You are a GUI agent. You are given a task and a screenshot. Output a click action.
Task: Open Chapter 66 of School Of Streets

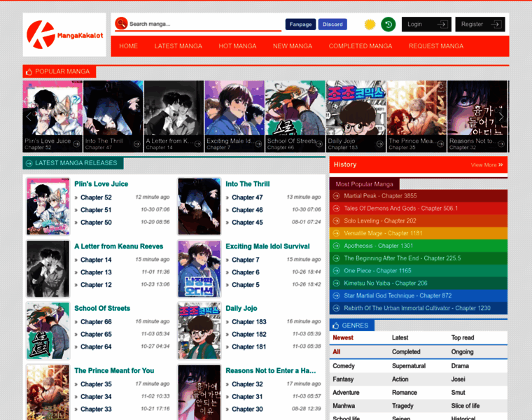pyautogui.click(x=96, y=322)
